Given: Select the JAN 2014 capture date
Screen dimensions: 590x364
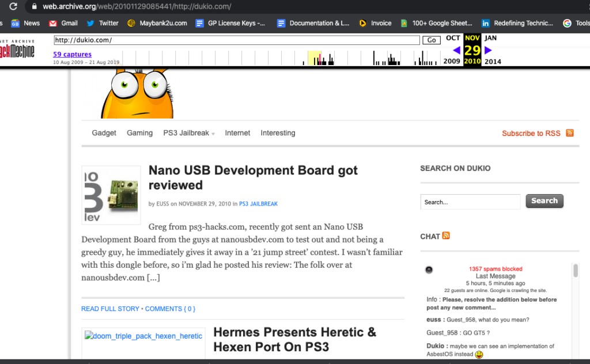Looking at the screenshot, I should pyautogui.click(x=493, y=50).
